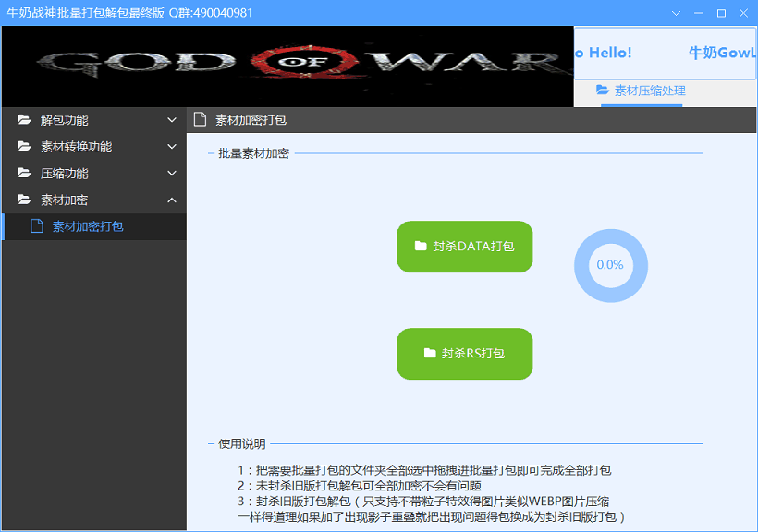The height and width of the screenshot is (532, 758).
Task: Expand the 素材转换功能 chevron
Action: click(172, 147)
